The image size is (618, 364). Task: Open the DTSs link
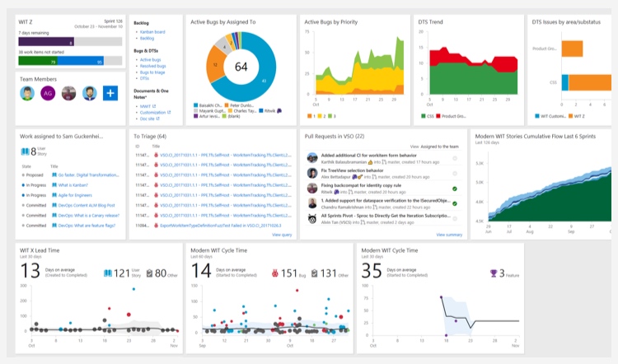point(145,78)
